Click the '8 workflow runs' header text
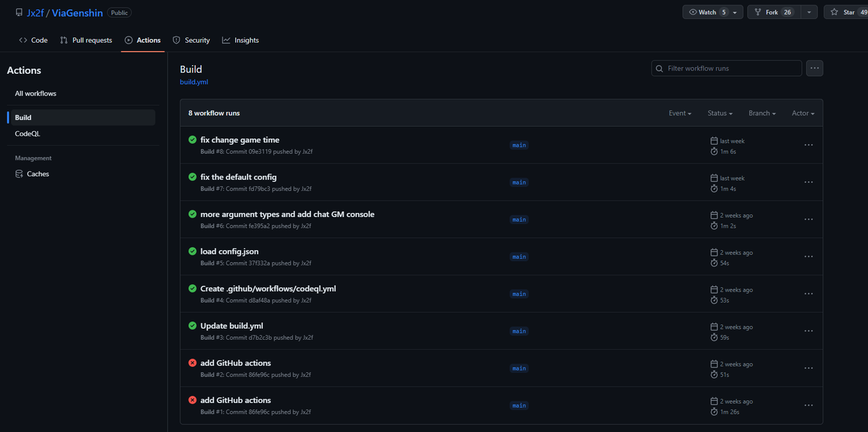The image size is (868, 432). tap(214, 113)
